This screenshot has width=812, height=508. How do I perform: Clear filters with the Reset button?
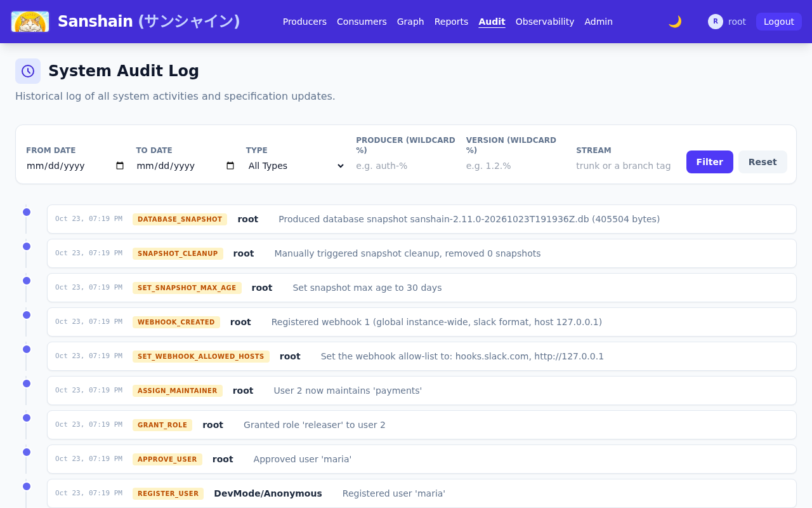(763, 162)
